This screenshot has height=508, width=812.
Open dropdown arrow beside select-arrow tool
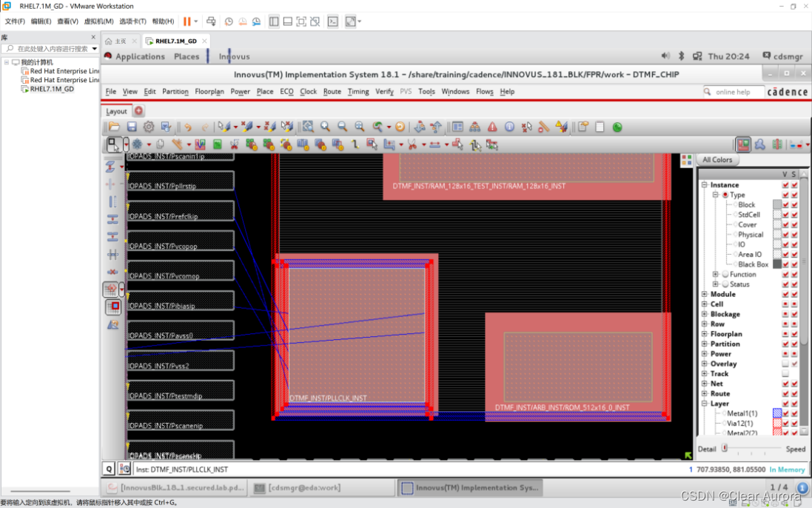(x=126, y=144)
